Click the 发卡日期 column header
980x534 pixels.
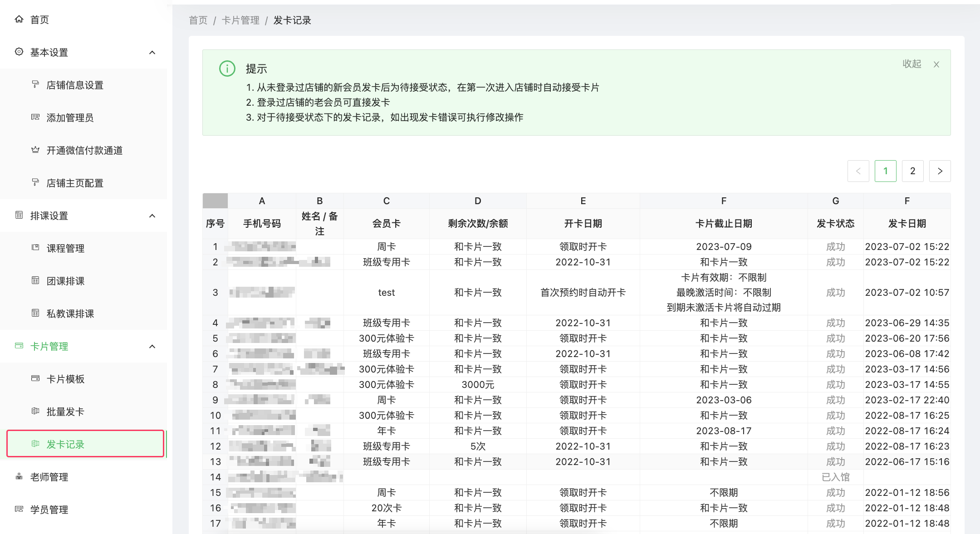pyautogui.click(x=907, y=224)
